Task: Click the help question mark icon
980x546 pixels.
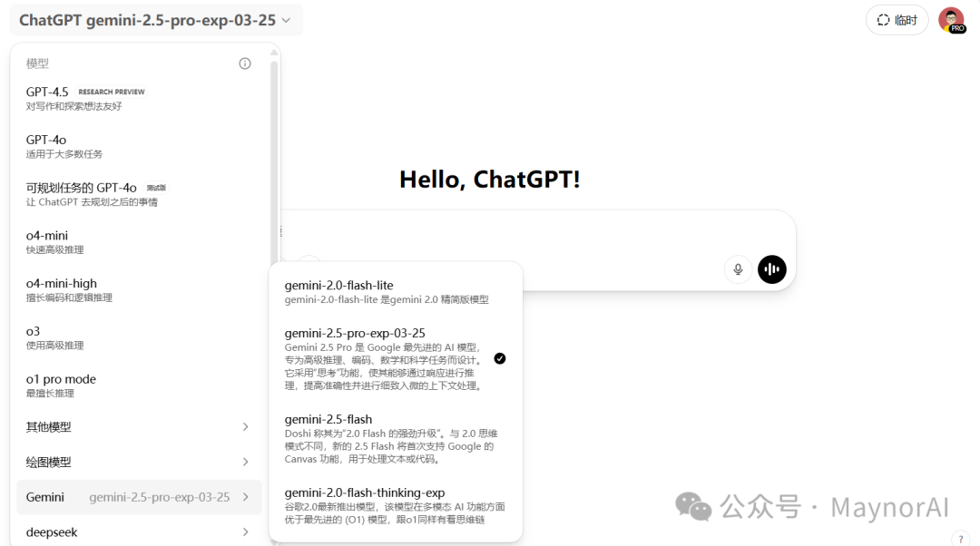Action: [x=961, y=539]
